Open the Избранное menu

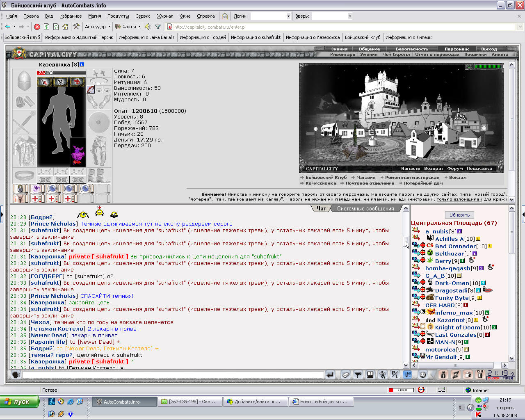click(71, 16)
